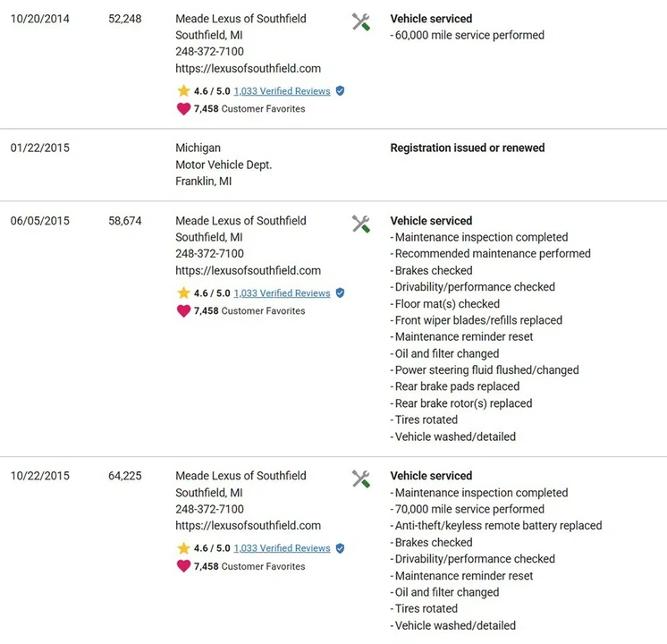This screenshot has height=644, width=667.
Task: Click wrench service icon for 10/20/2014 entry
Action: [360, 22]
